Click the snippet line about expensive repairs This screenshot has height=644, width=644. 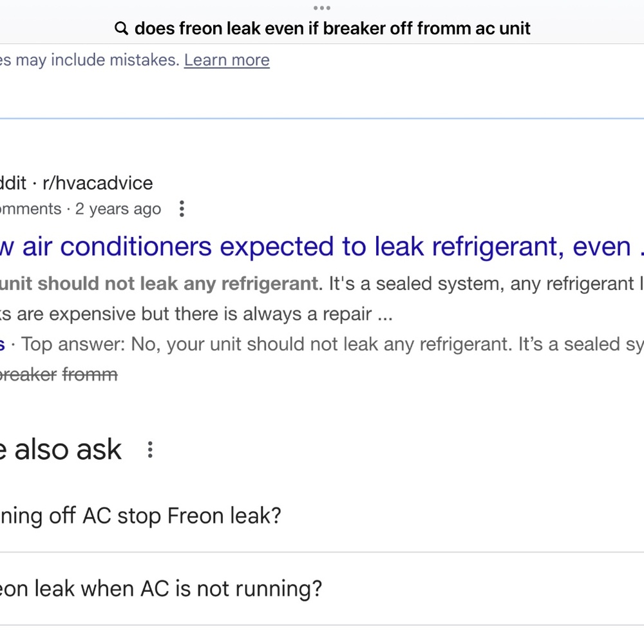(193, 314)
